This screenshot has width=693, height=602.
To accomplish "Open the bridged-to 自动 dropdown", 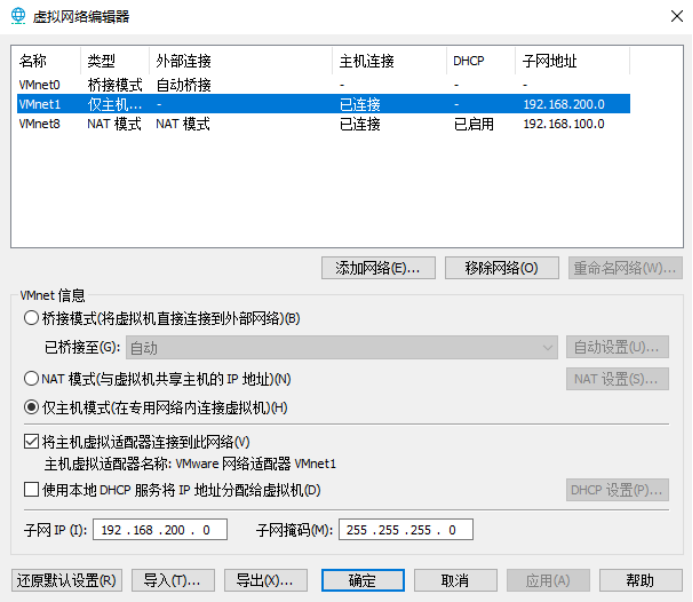I will pos(342,348).
